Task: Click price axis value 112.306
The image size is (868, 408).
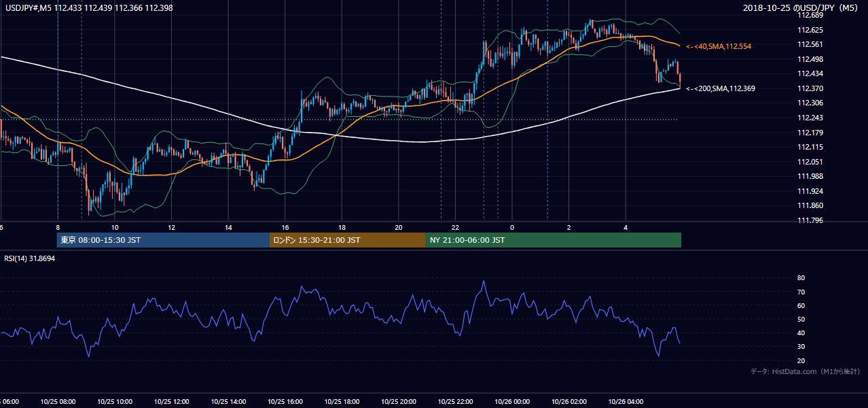Action: 810,103
